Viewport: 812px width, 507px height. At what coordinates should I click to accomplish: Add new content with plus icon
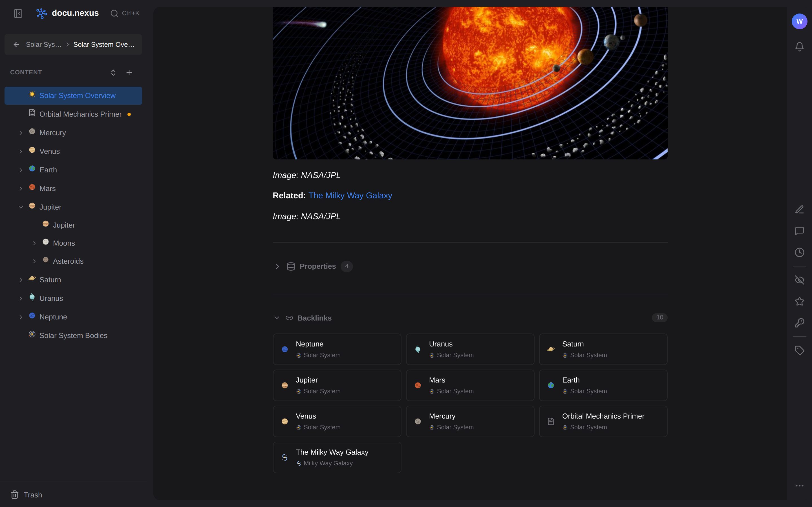coord(129,73)
